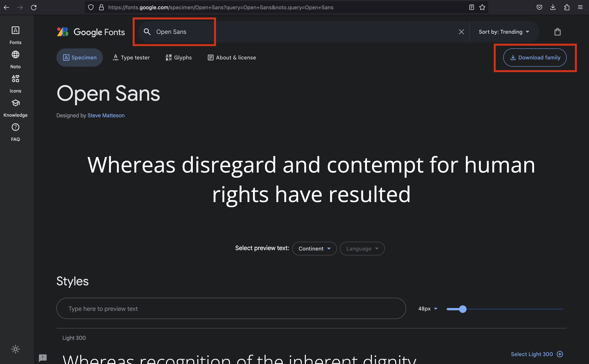Open Icons section in sidebar
The height and width of the screenshot is (364, 589).
tap(15, 84)
